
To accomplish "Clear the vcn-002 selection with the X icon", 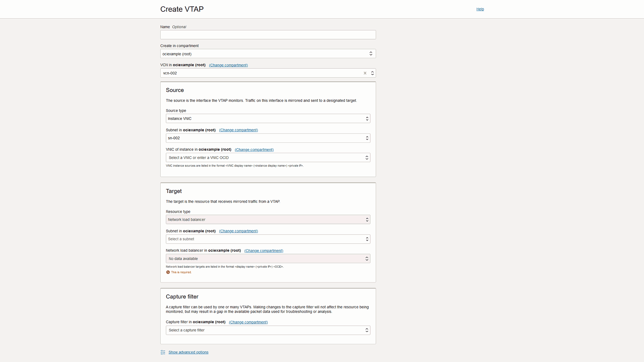I will 365,73.
